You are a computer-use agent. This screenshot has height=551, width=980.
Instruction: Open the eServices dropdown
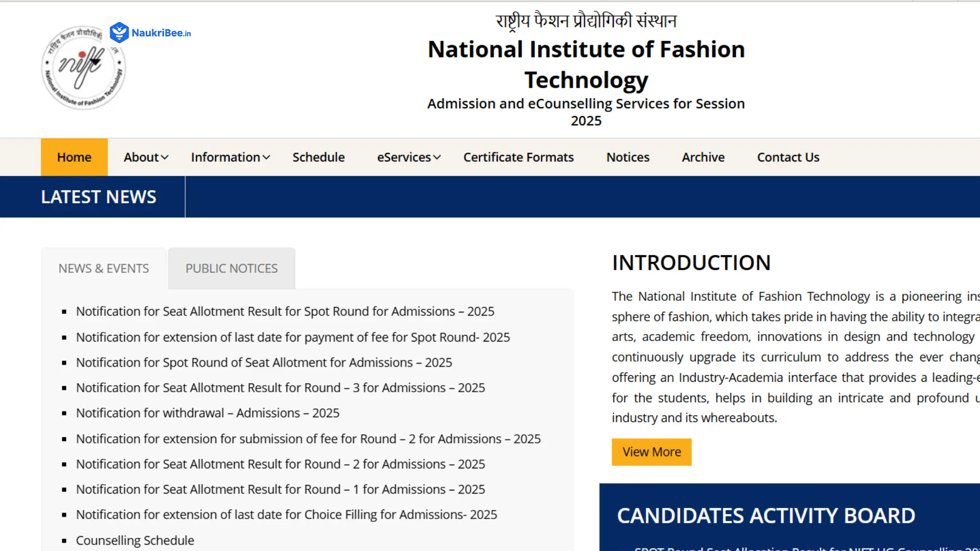click(x=407, y=157)
